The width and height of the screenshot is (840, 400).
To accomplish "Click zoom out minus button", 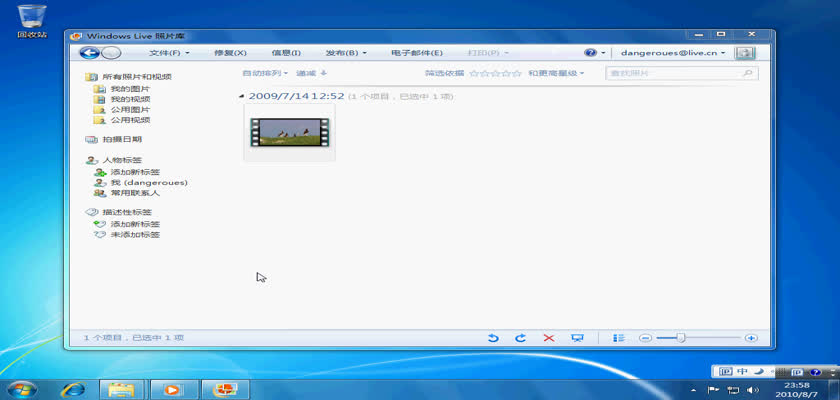I will [x=646, y=338].
